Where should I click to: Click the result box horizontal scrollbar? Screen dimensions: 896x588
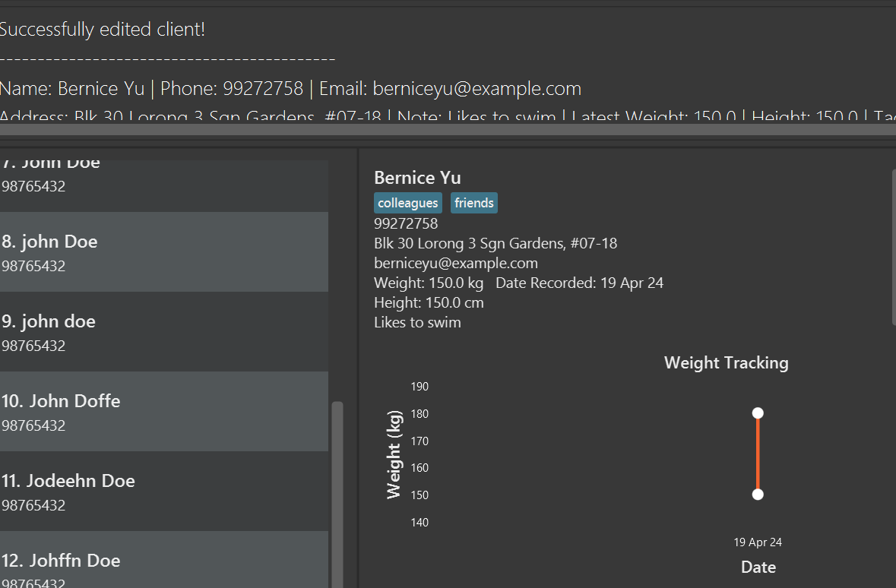(x=448, y=130)
